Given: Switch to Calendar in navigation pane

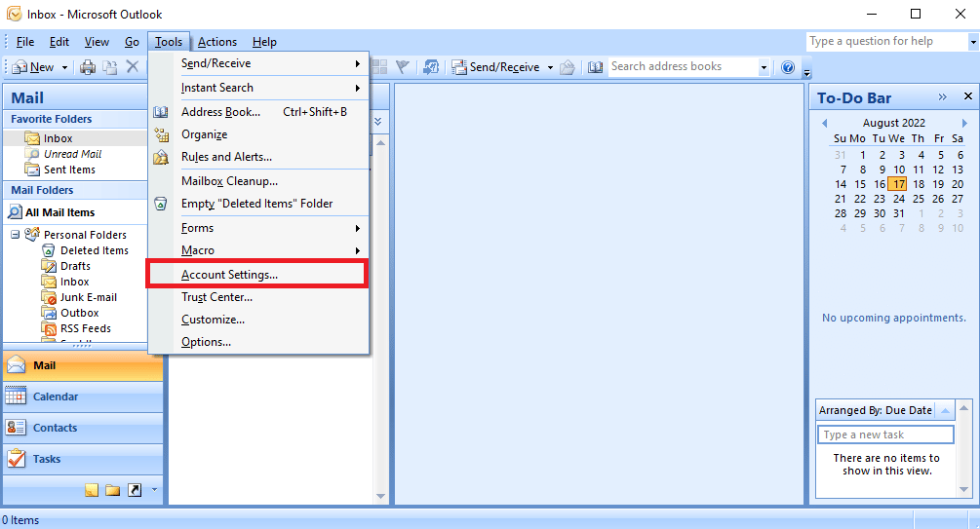Looking at the screenshot, I should click(83, 397).
